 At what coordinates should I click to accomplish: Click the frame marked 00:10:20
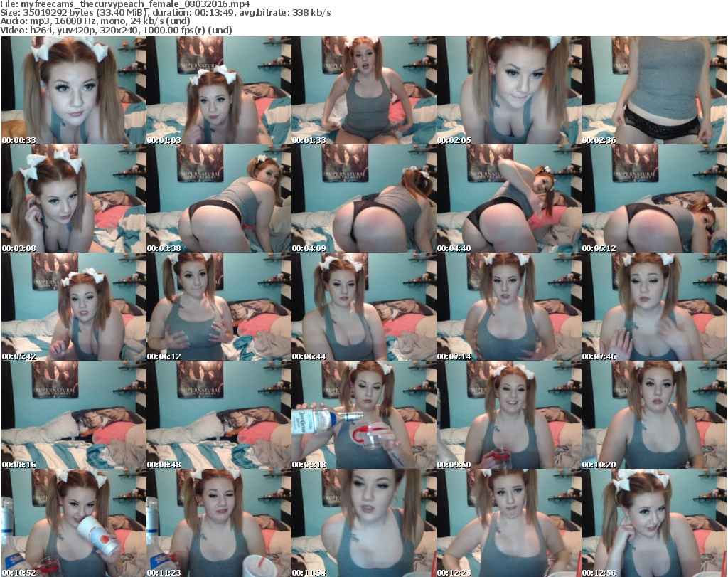click(x=653, y=415)
